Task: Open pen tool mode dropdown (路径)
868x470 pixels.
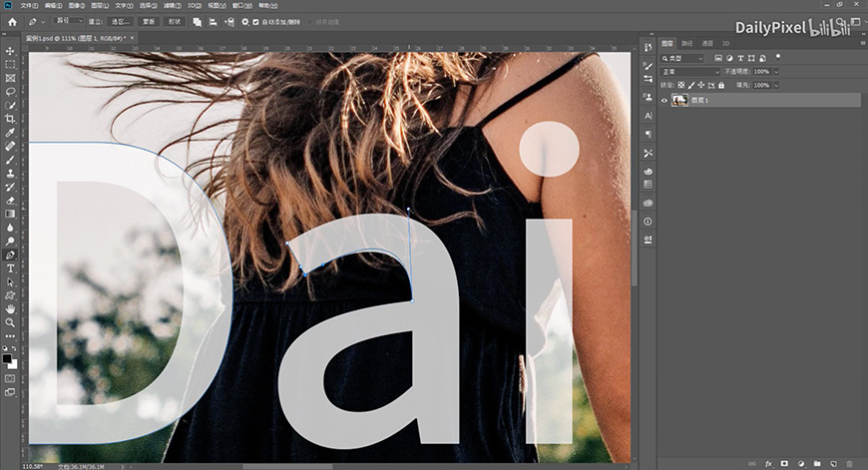Action: pyautogui.click(x=69, y=21)
